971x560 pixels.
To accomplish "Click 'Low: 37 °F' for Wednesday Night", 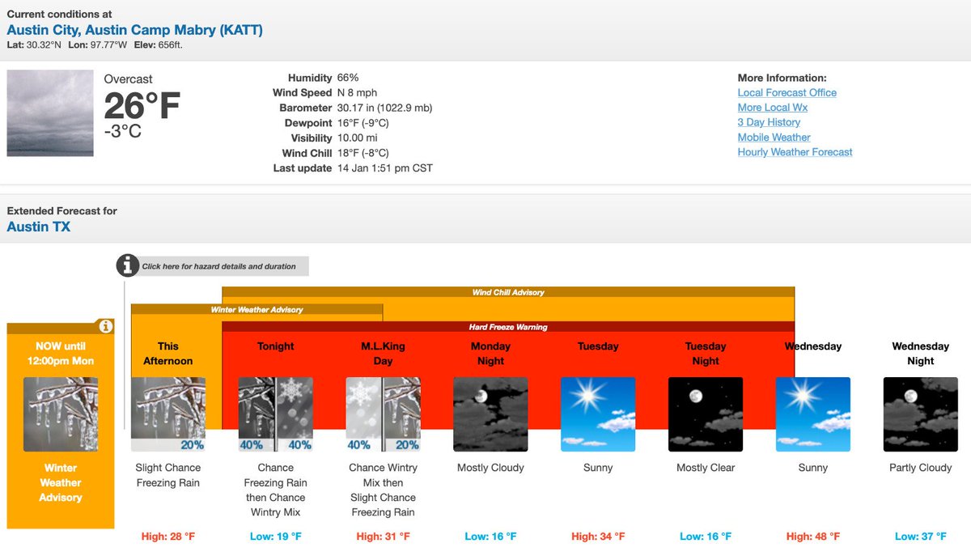I will tap(921, 537).
